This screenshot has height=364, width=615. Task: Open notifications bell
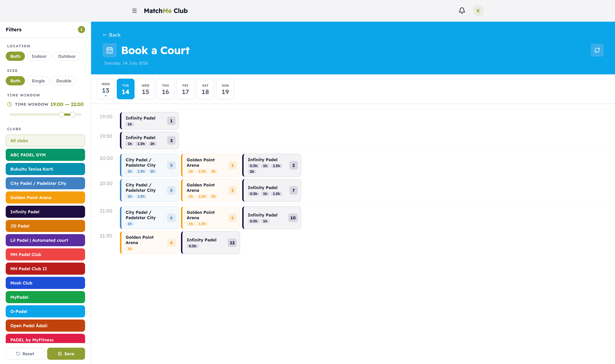click(x=462, y=11)
